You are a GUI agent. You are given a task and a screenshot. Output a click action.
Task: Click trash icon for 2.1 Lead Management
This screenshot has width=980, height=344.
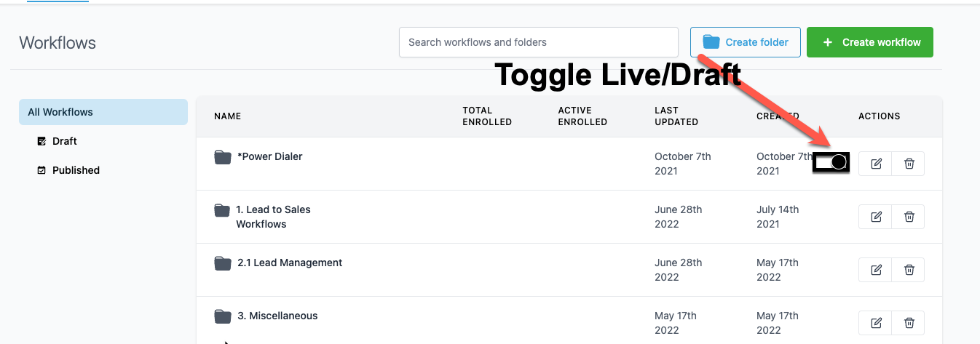tap(909, 270)
